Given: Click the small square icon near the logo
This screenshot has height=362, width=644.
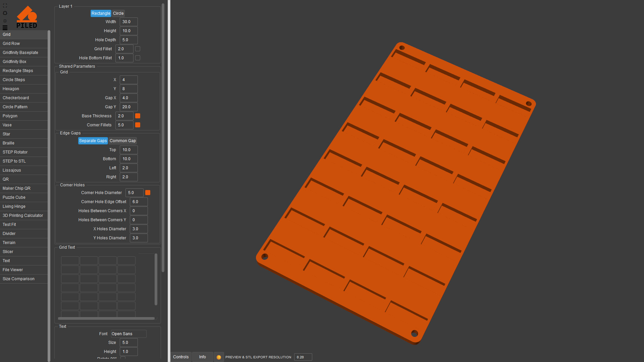Looking at the screenshot, I should pyautogui.click(x=5, y=21).
